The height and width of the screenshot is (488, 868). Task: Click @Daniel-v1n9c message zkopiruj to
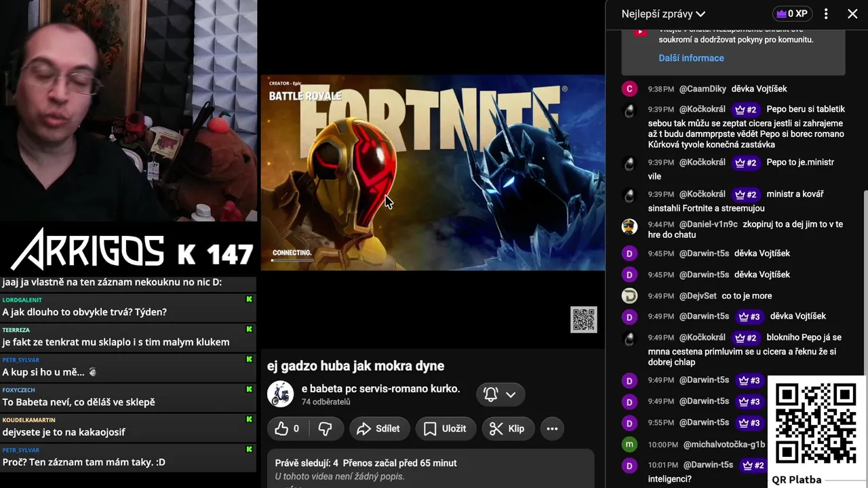coord(745,229)
